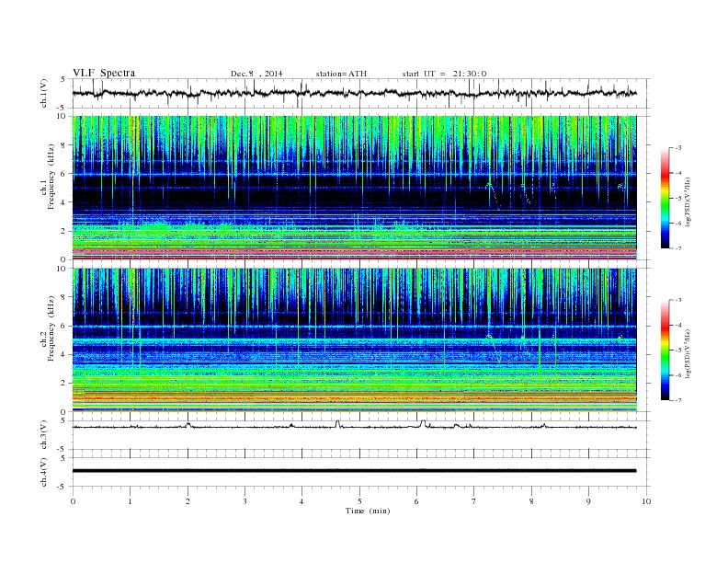The width and height of the screenshot is (728, 563).
Task: Click the ch.3 trace bump near 6 minutes
Action: coord(423,423)
